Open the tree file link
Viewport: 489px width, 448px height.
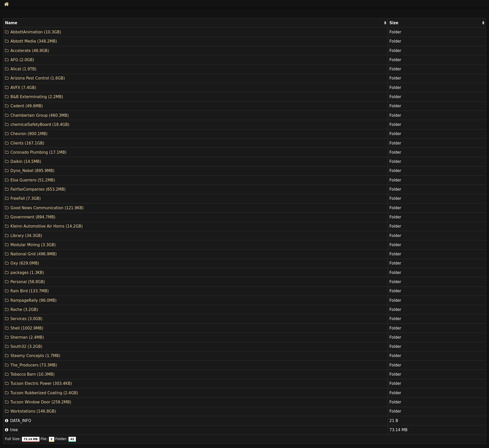(14, 430)
